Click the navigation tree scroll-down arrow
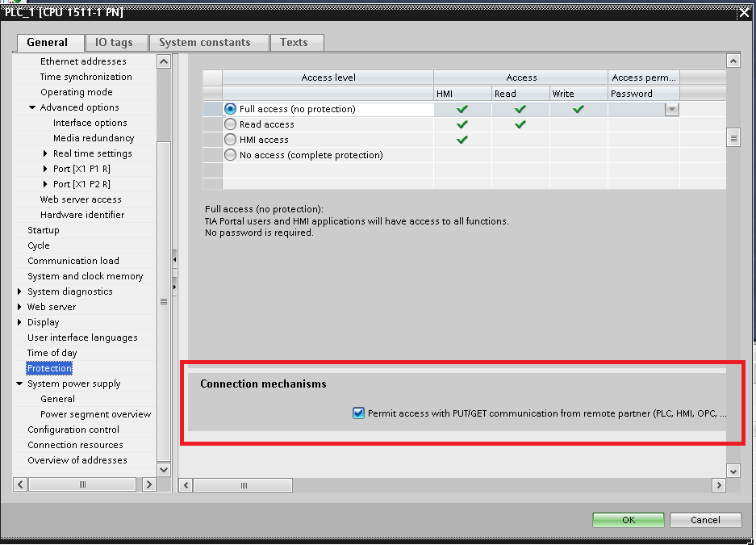The width and height of the screenshot is (756, 545). tap(164, 469)
